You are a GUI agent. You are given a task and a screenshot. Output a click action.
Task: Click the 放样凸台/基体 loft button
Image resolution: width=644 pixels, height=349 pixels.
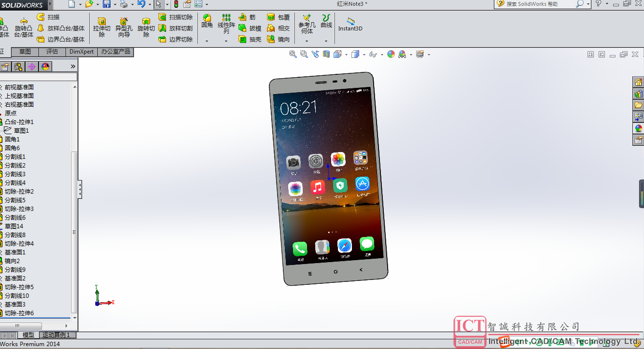pos(61,28)
